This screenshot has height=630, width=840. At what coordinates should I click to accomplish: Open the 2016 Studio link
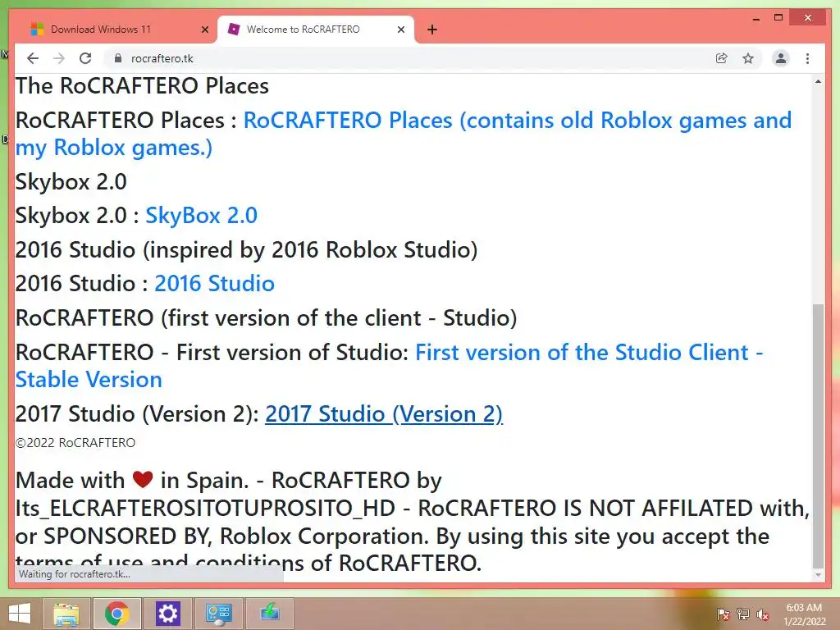(214, 283)
